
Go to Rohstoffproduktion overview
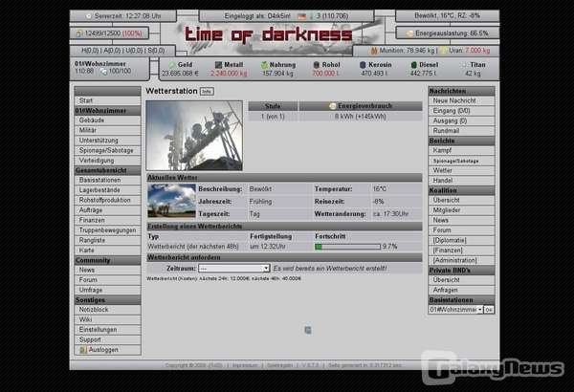(x=107, y=200)
